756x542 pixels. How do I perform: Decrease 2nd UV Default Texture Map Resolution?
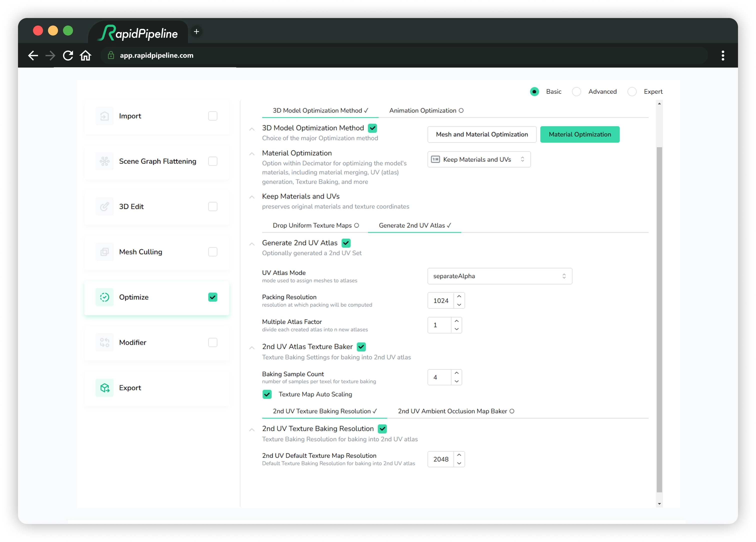point(459,463)
